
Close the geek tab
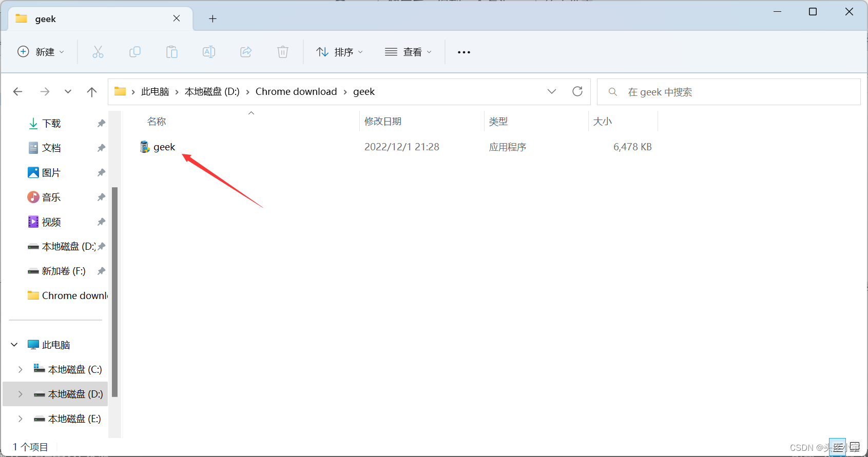click(x=177, y=18)
